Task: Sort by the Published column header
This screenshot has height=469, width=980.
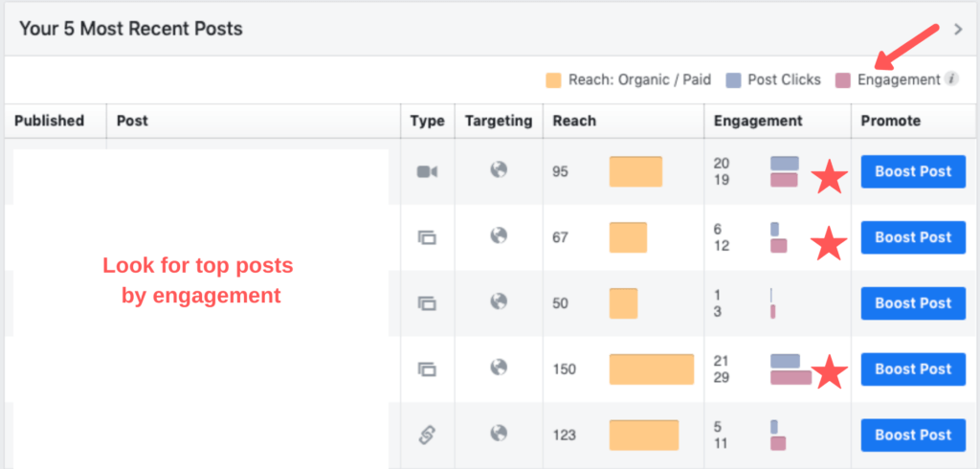Action: [x=48, y=121]
